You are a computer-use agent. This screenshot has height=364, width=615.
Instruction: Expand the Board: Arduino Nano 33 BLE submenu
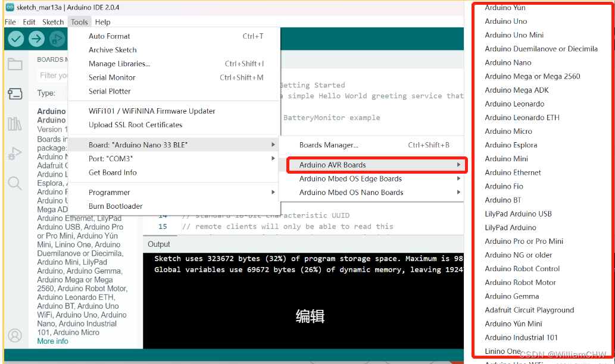174,145
